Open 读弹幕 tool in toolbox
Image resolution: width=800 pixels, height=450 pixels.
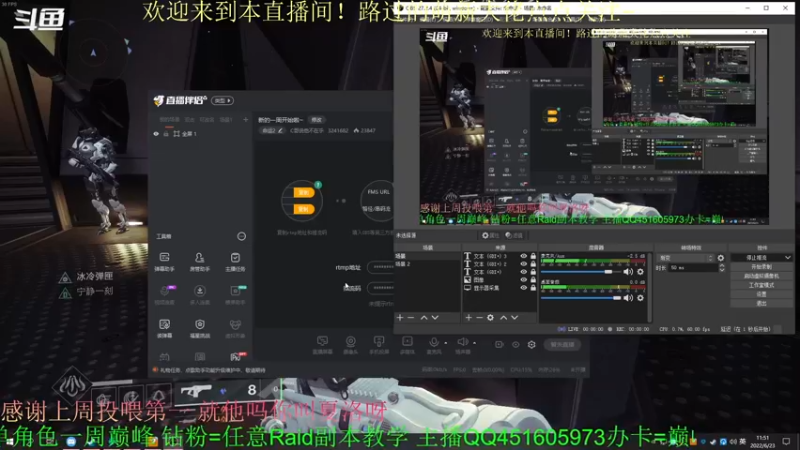click(x=164, y=328)
